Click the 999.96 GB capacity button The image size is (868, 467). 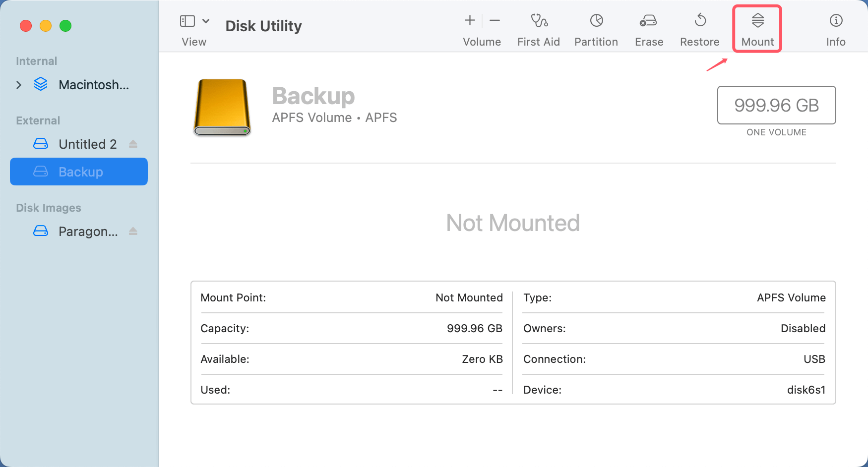776,105
